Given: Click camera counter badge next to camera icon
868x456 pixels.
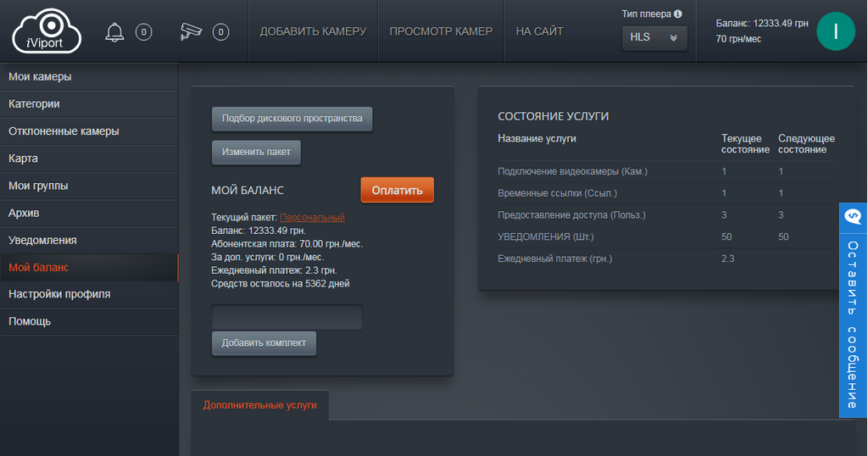Looking at the screenshot, I should pos(221,32).
